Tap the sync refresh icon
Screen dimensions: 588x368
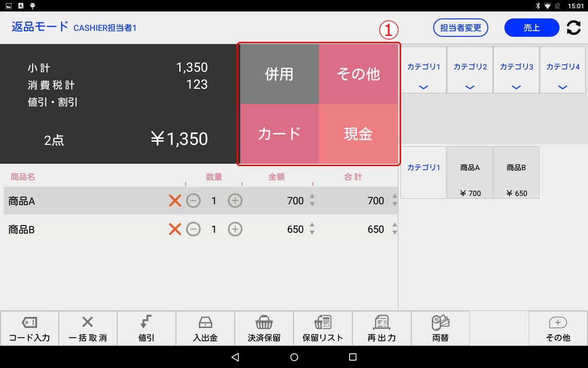click(x=573, y=28)
